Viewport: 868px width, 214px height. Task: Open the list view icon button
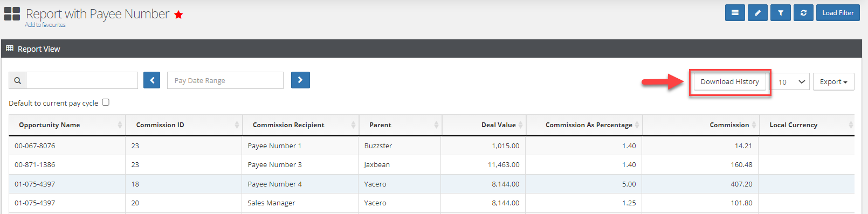(735, 12)
